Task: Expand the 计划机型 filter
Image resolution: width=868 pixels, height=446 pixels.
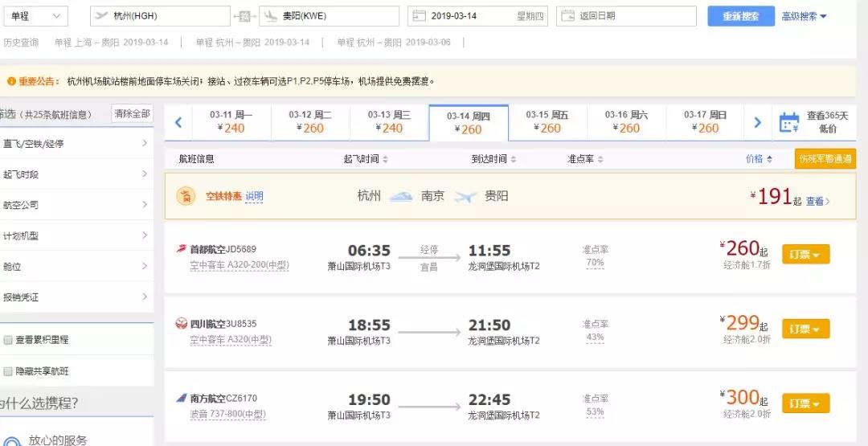Action: pos(76,235)
